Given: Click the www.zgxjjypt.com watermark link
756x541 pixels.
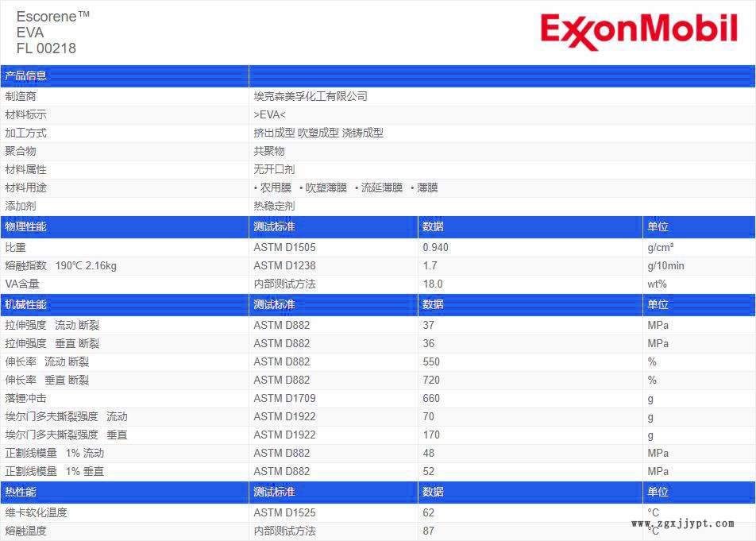Looking at the screenshot, I should (682, 524).
